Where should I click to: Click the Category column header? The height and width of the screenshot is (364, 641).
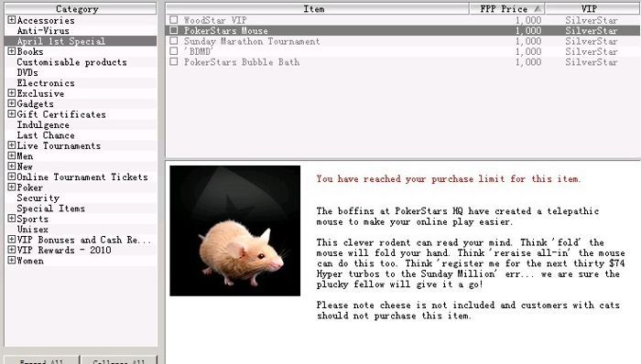point(81,8)
